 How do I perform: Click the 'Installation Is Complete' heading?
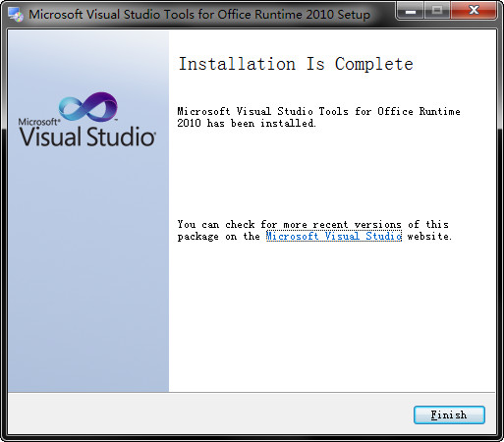point(296,64)
